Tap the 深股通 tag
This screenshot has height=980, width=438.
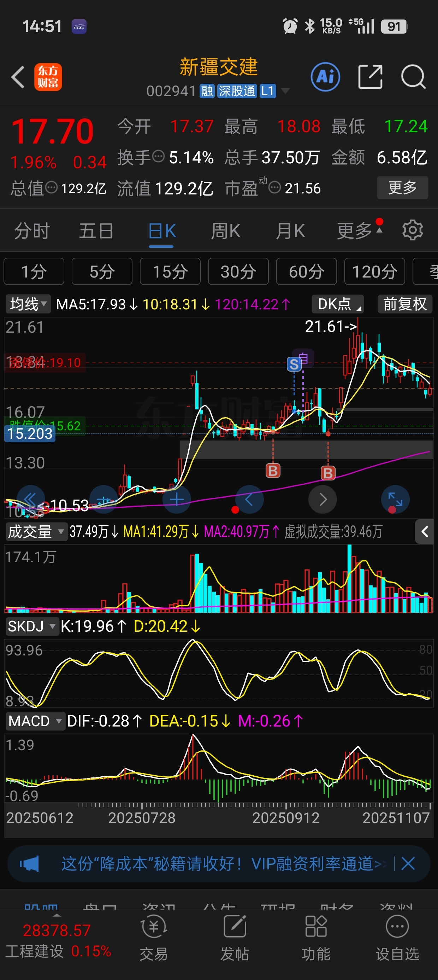[x=237, y=91]
